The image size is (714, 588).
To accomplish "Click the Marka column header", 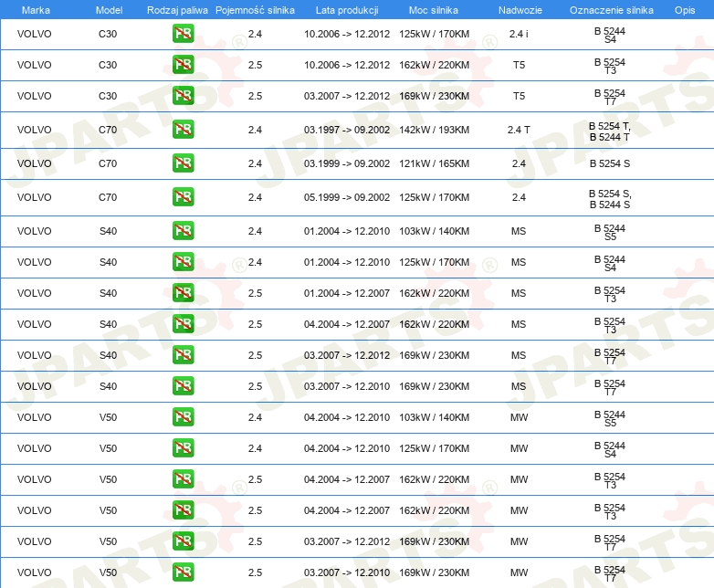I will [x=35, y=9].
